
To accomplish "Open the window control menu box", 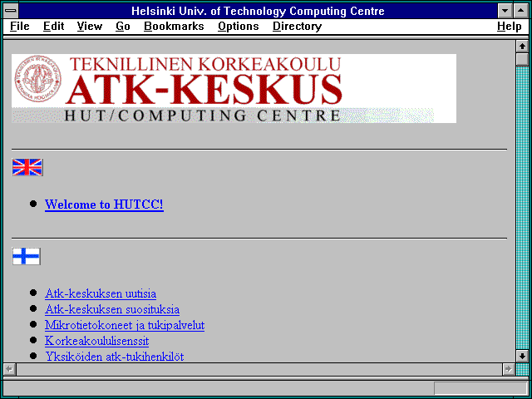I will [x=11, y=11].
